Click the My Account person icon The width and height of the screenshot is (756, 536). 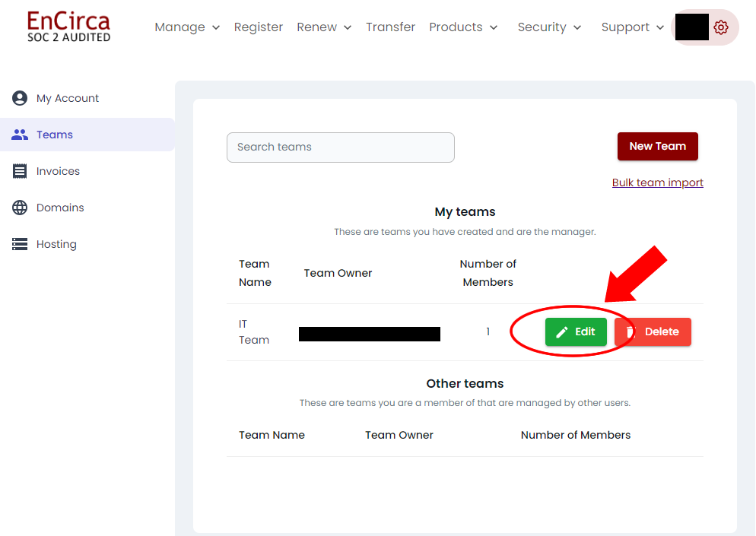19,97
